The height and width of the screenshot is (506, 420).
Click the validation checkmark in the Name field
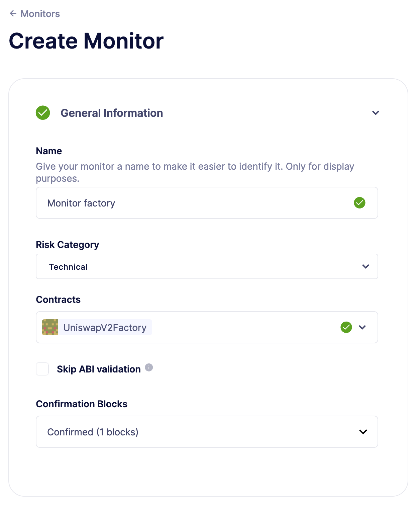pyautogui.click(x=359, y=202)
